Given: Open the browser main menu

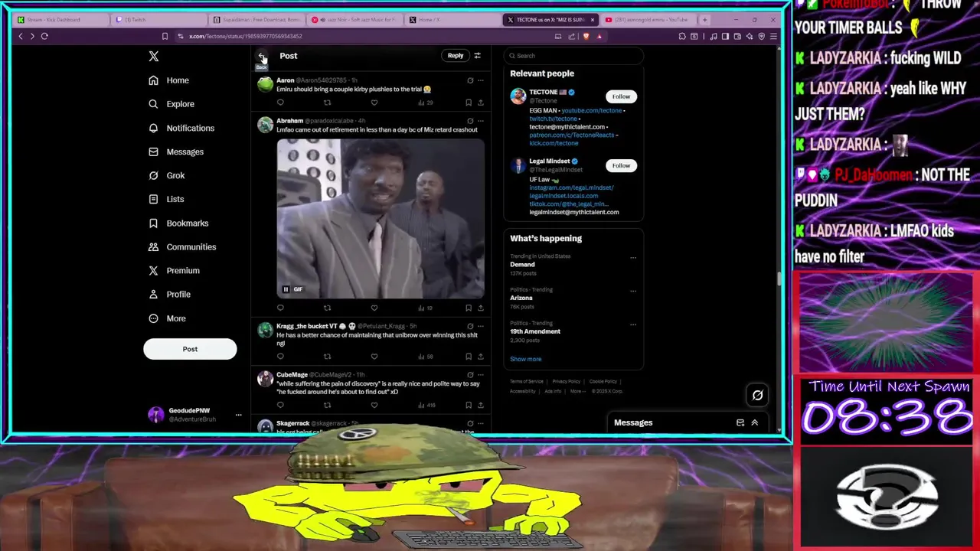Looking at the screenshot, I should pyautogui.click(x=773, y=36).
